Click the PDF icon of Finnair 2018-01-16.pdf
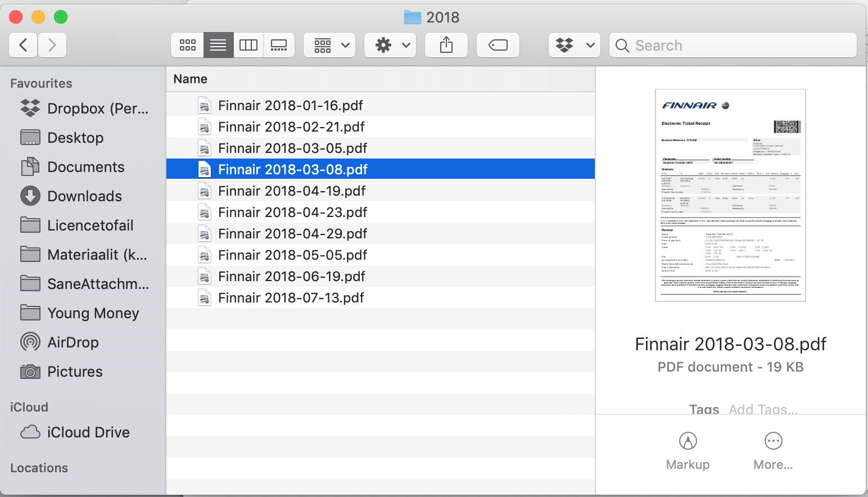This screenshot has width=868, height=497. [205, 105]
